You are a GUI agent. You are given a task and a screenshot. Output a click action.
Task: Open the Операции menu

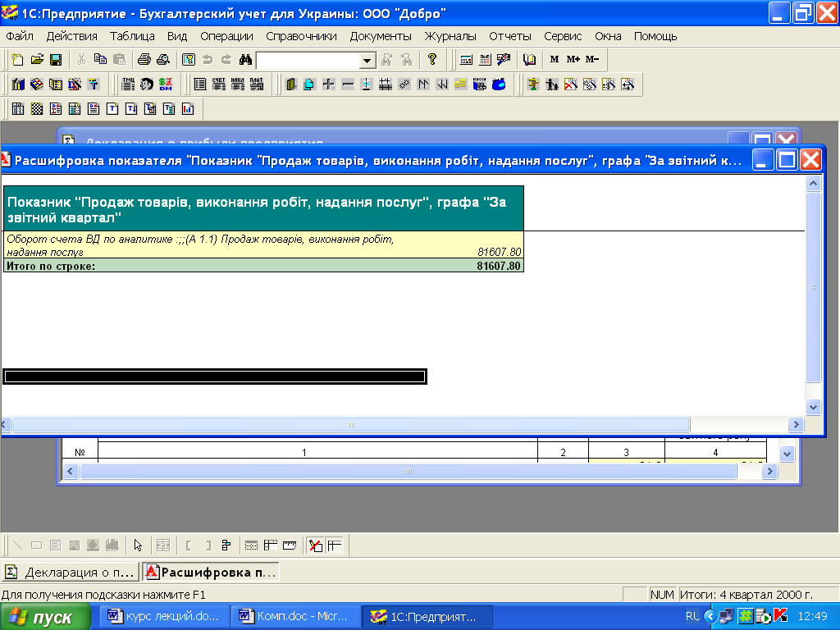point(226,36)
